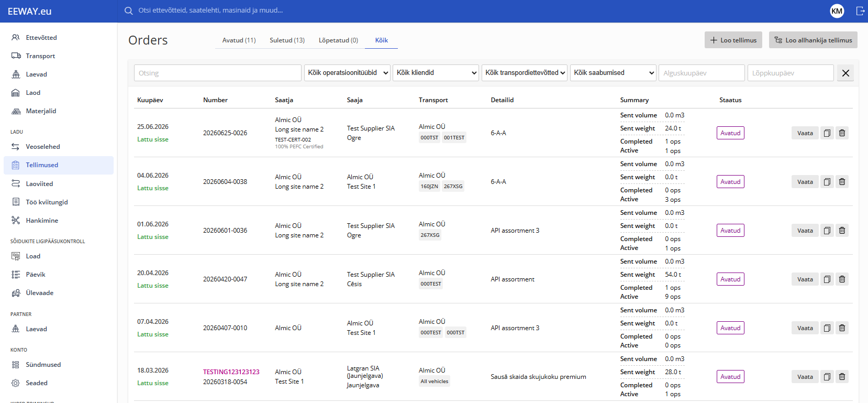
Task: Click the search magnifier icon
Action: point(128,10)
